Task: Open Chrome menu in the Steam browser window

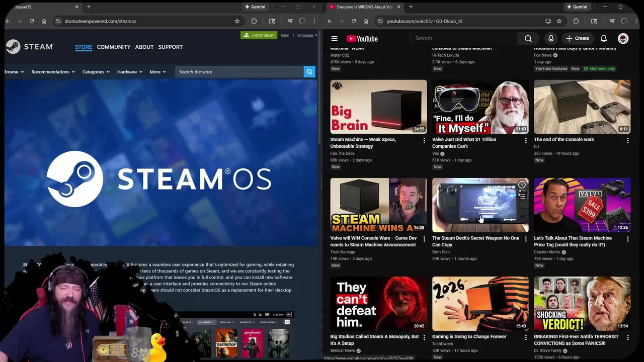Action: [314, 21]
